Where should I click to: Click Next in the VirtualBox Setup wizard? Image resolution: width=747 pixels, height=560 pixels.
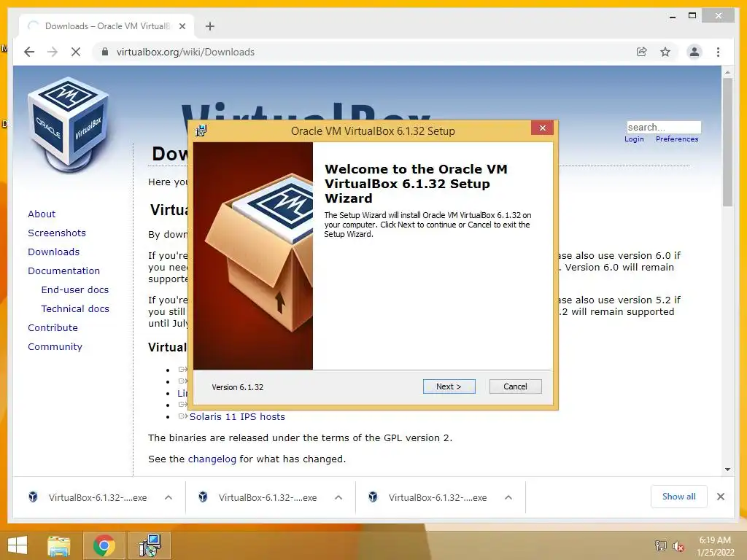(x=449, y=386)
